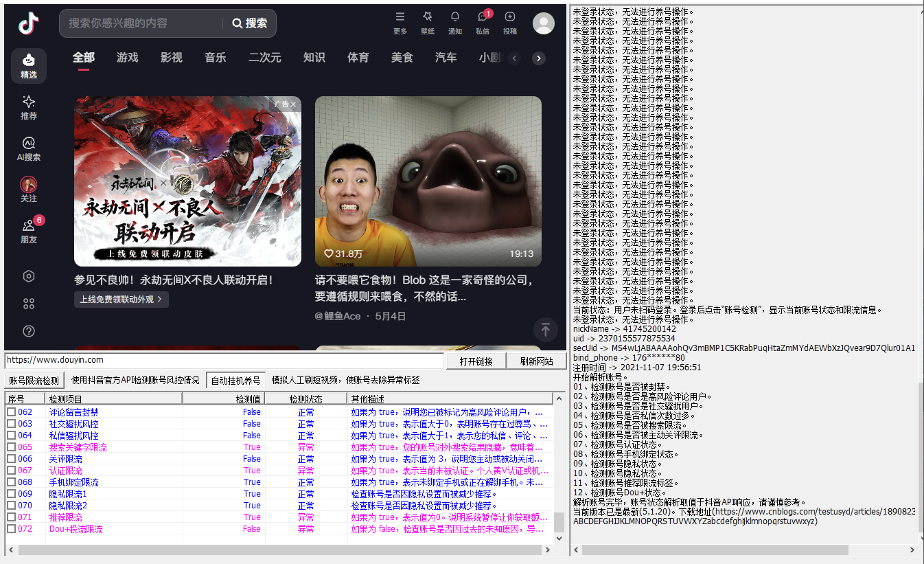This screenshot has width=924, height=564.
Task: Check the row 072 checkbox
Action: point(11,529)
